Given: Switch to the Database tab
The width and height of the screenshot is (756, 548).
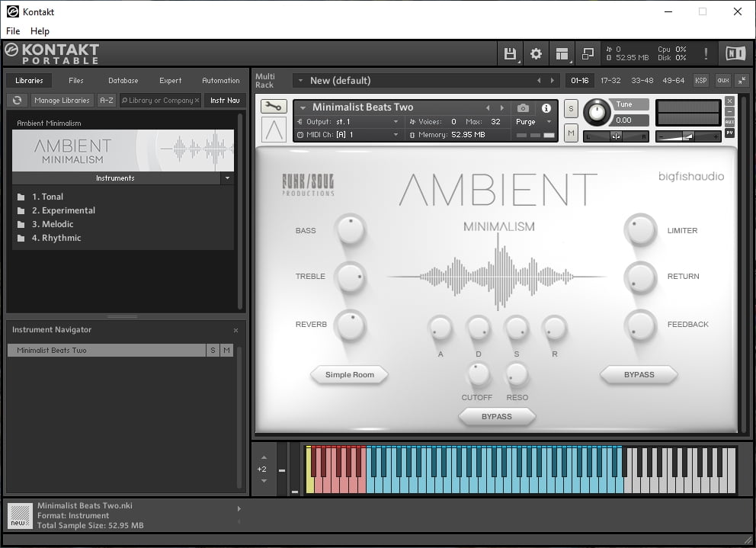Looking at the screenshot, I should pos(123,81).
